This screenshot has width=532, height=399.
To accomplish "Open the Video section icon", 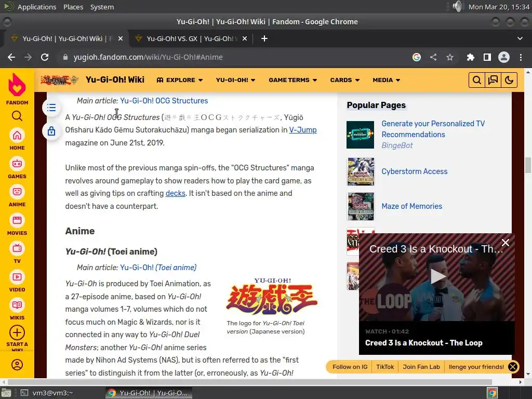I will [x=17, y=277].
